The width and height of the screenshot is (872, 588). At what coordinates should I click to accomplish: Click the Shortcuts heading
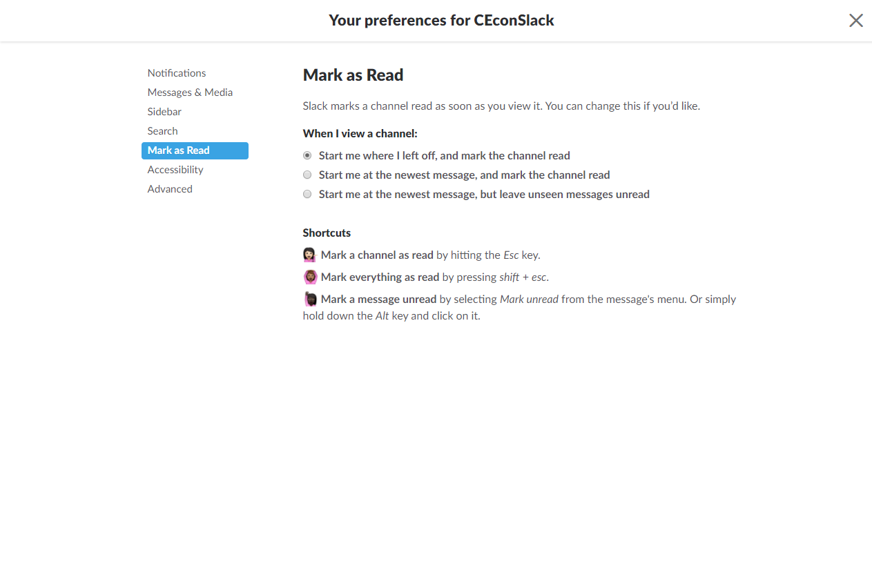coord(327,233)
